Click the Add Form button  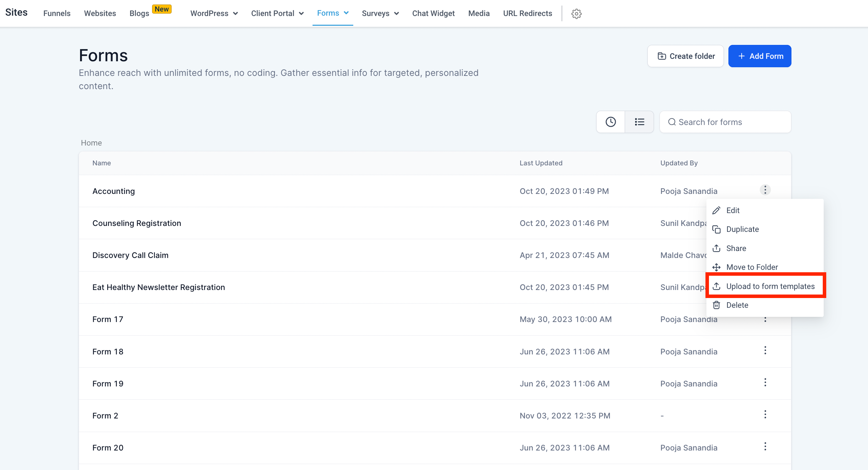(x=760, y=56)
